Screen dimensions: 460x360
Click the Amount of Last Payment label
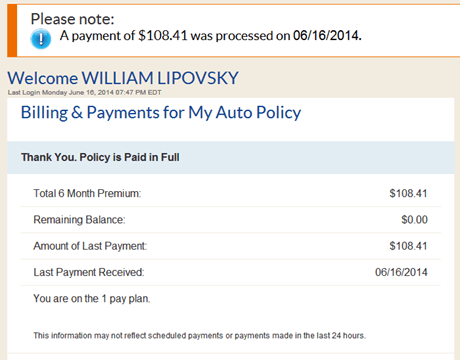tap(90, 246)
